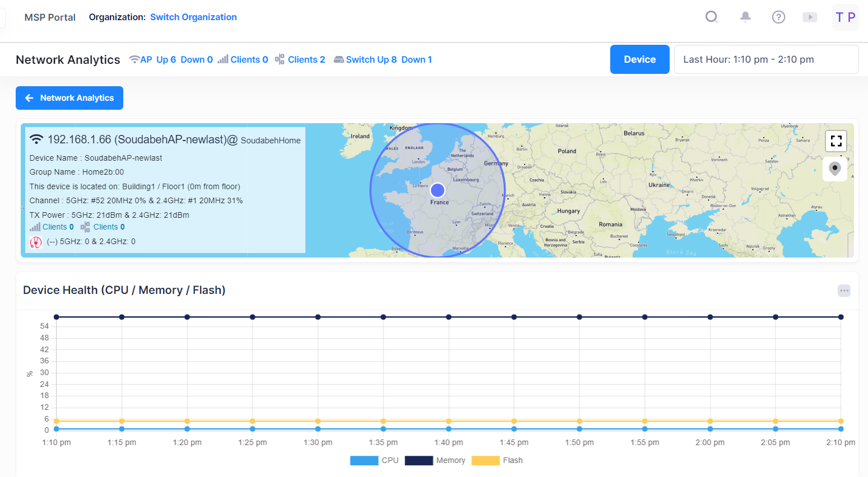Image resolution: width=868 pixels, height=477 pixels.
Task: Click the Device Health chart title
Action: tap(124, 290)
